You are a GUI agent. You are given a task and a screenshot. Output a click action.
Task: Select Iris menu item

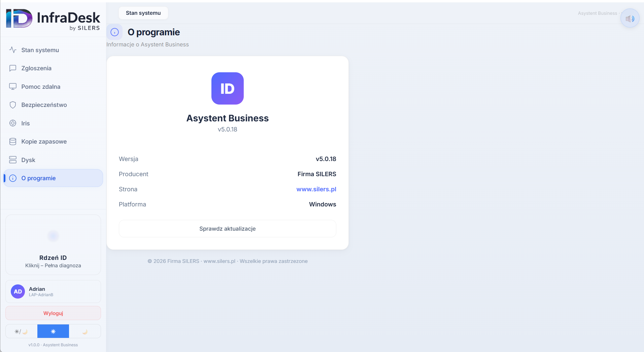pyautogui.click(x=53, y=123)
